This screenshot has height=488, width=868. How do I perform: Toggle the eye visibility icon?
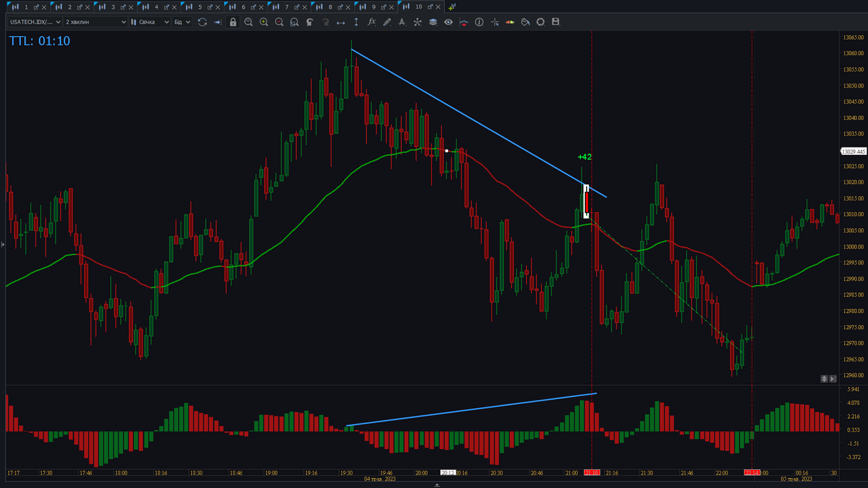coord(448,22)
